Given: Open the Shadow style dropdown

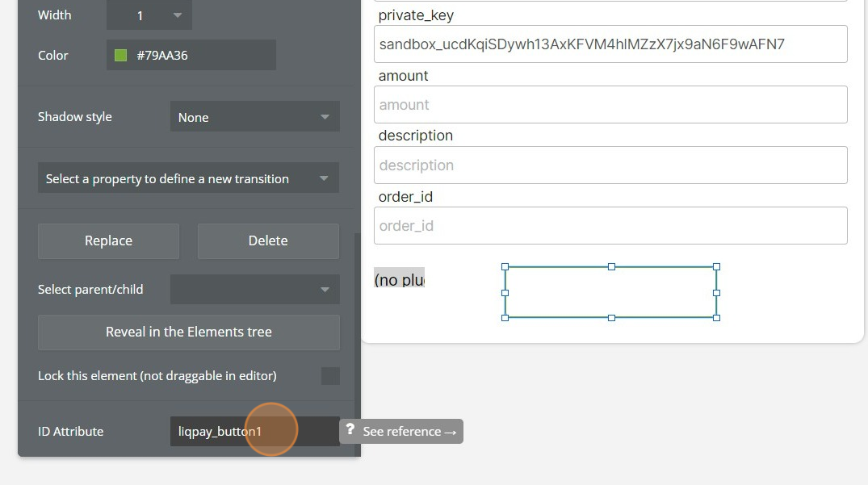Looking at the screenshot, I should click(x=254, y=117).
